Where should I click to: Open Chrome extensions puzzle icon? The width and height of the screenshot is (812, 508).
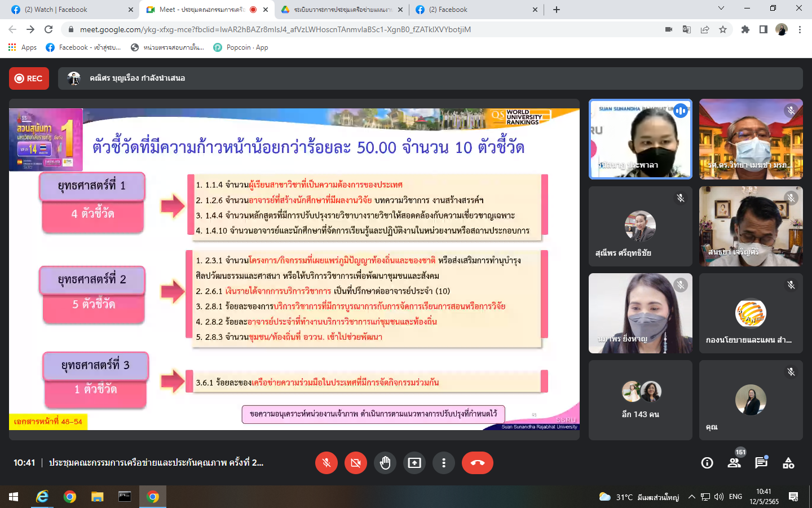point(745,29)
